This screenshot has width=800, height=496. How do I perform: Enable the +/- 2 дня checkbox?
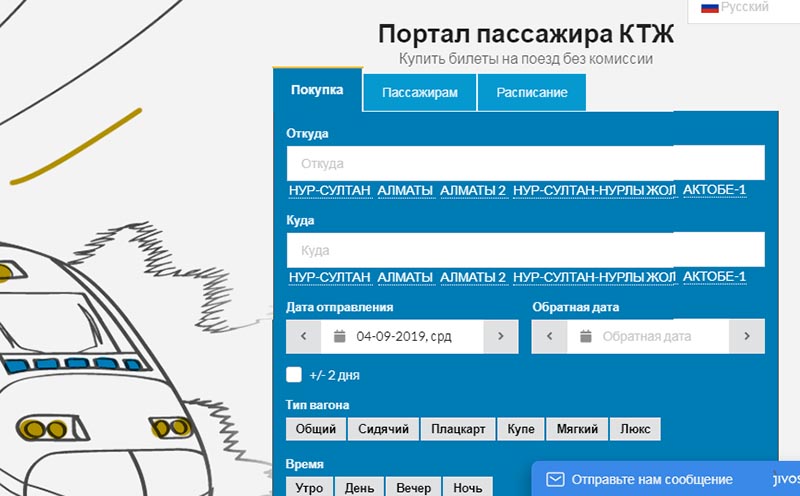click(x=294, y=375)
